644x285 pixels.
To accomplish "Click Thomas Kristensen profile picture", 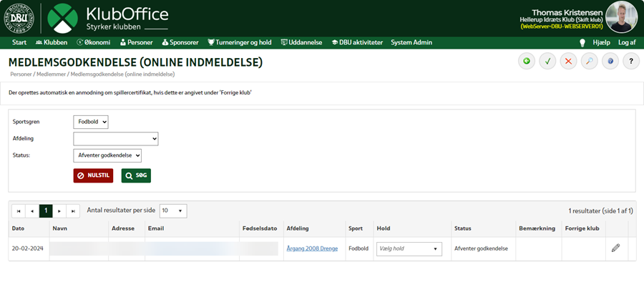I will tap(621, 17).
